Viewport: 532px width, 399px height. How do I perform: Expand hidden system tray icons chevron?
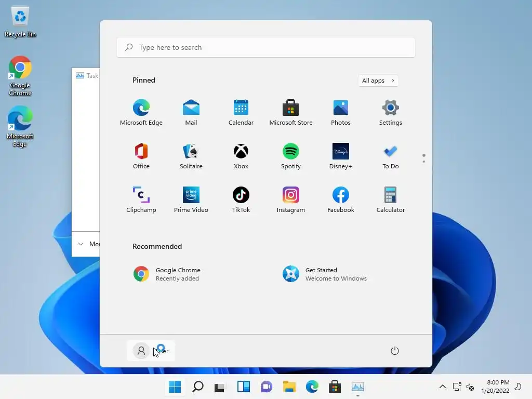[x=443, y=387]
